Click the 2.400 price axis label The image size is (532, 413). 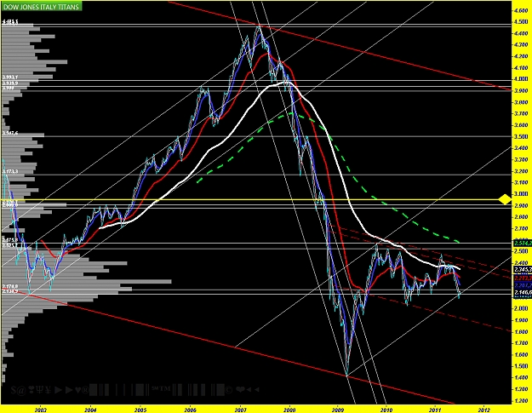pyautogui.click(x=521, y=262)
